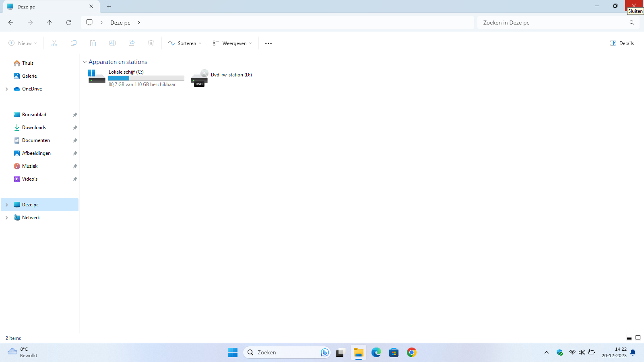The width and height of the screenshot is (644, 362).
Task: Unpin Downloads from quick access
Action: tap(75, 128)
